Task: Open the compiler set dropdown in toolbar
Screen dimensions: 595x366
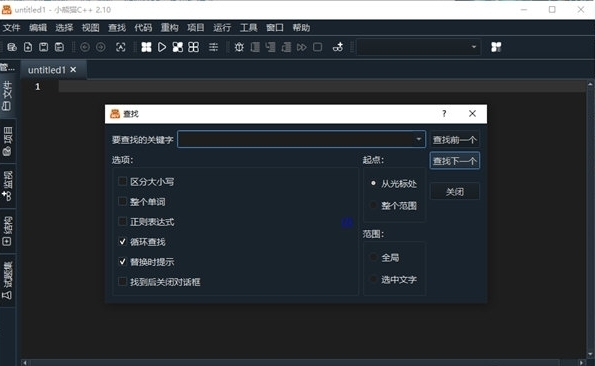Action: pos(474,47)
